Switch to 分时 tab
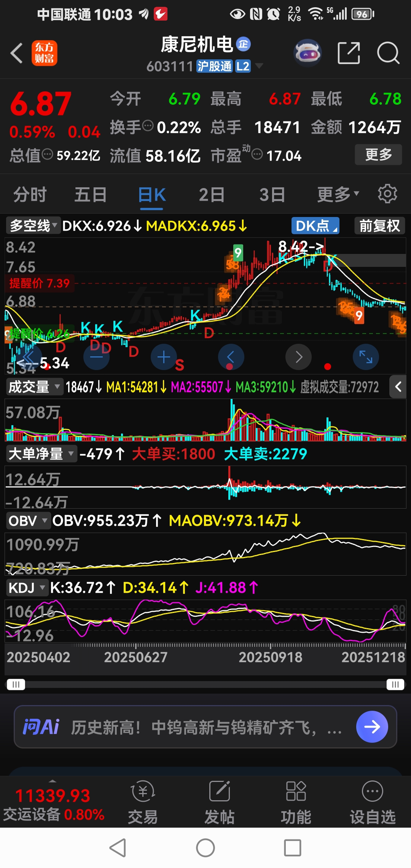The height and width of the screenshot is (868, 411). pos(30,195)
